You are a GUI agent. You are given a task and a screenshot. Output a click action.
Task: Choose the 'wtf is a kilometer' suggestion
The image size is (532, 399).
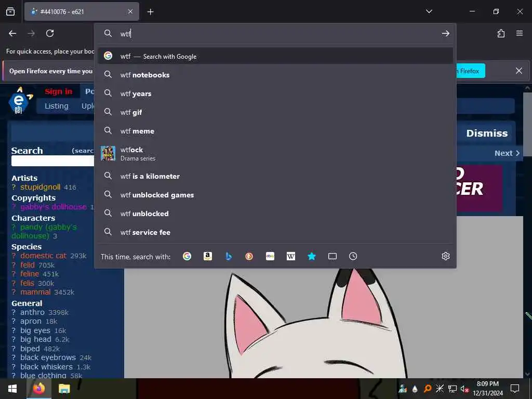pyautogui.click(x=275, y=176)
